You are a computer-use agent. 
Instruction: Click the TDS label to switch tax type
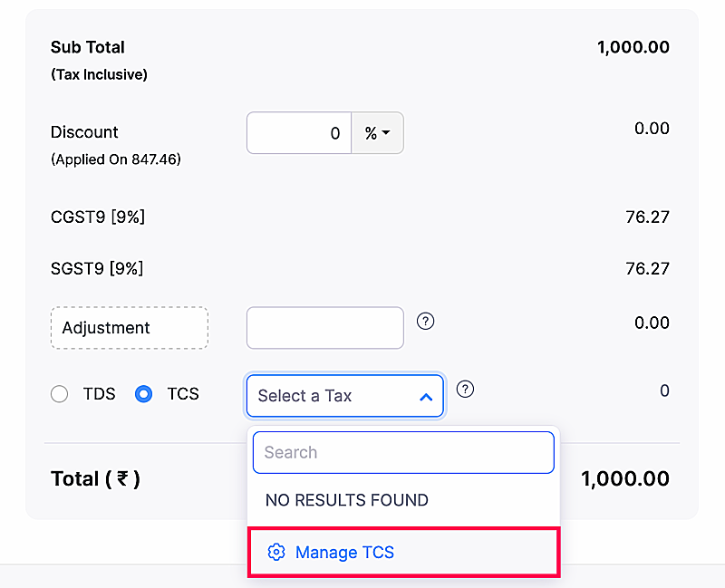pyautogui.click(x=100, y=394)
